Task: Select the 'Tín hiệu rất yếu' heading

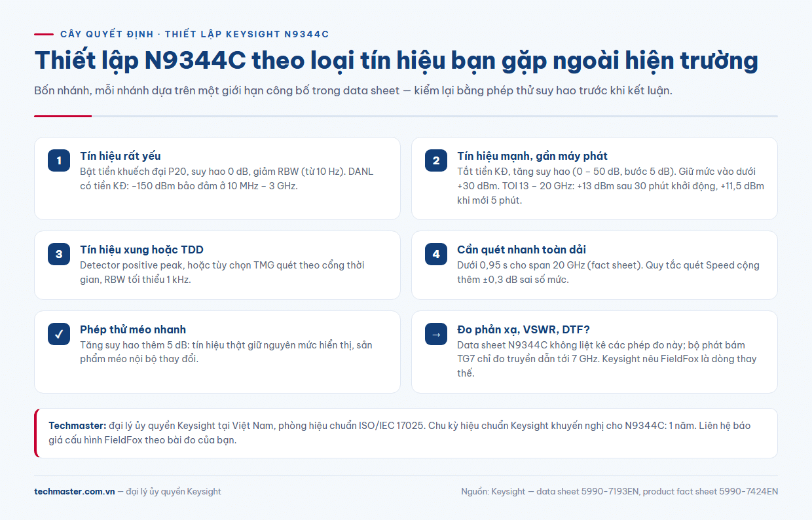Action: click(x=120, y=156)
